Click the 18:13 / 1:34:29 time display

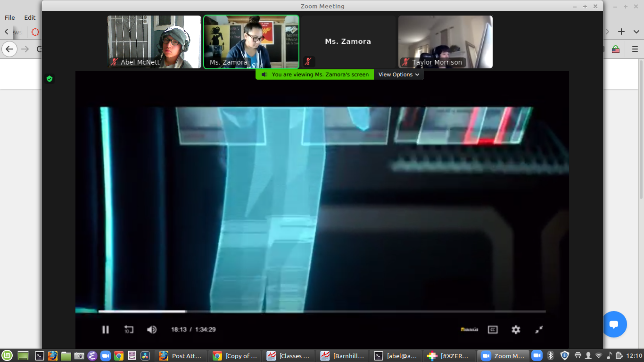[193, 329]
